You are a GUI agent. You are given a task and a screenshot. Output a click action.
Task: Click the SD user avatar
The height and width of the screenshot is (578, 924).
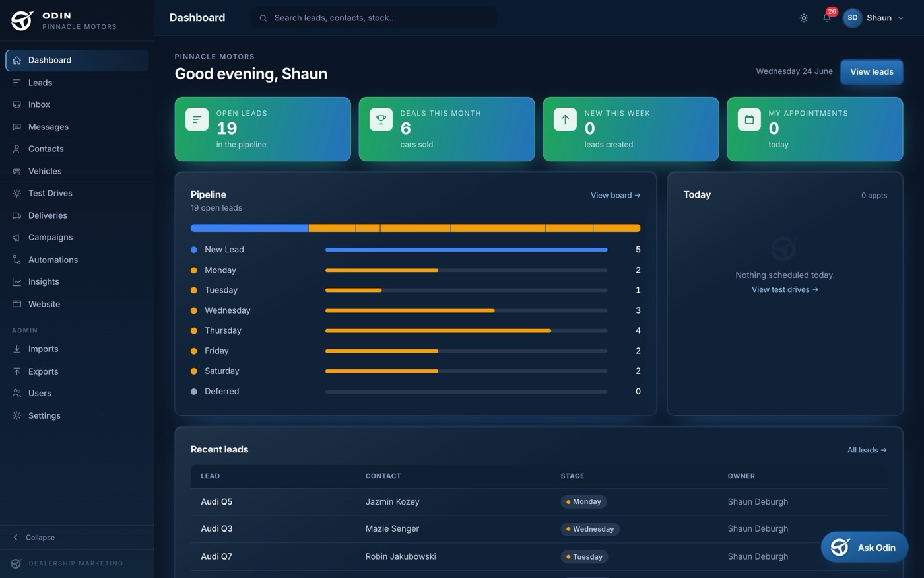(853, 18)
